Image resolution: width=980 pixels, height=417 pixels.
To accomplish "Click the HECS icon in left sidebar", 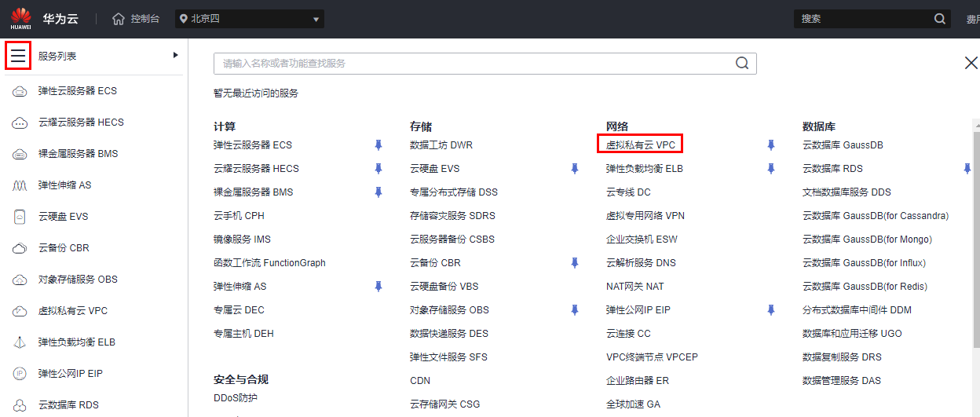I will 20,123.
